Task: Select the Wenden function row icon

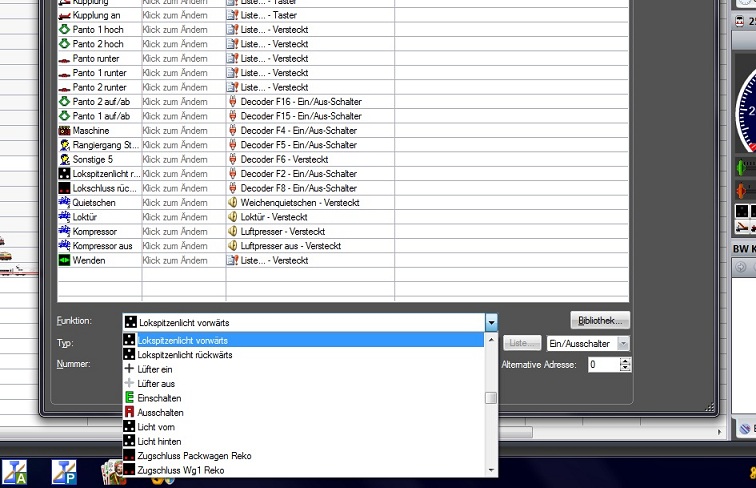Action: (65, 260)
